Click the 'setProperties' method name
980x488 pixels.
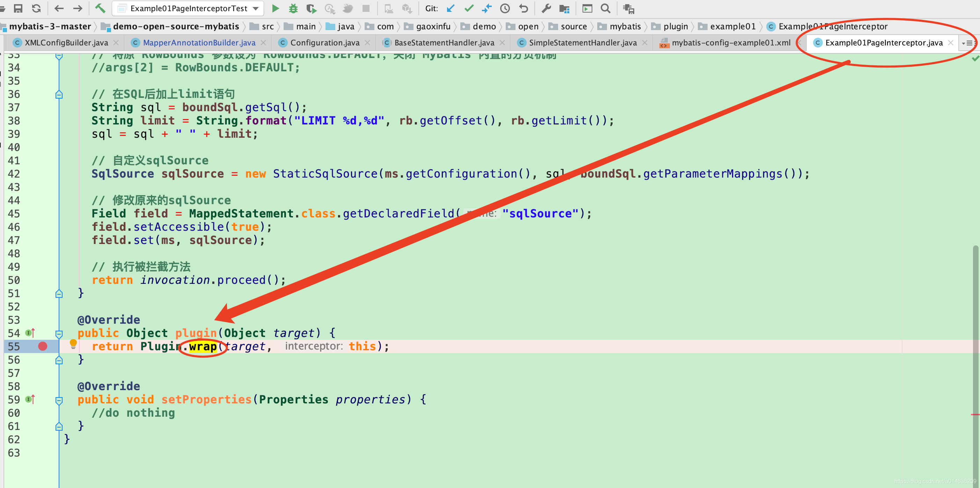pos(206,399)
